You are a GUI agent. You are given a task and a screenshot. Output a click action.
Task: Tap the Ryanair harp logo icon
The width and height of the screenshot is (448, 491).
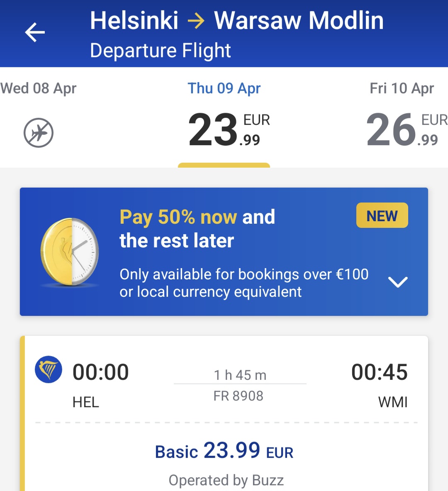click(48, 369)
